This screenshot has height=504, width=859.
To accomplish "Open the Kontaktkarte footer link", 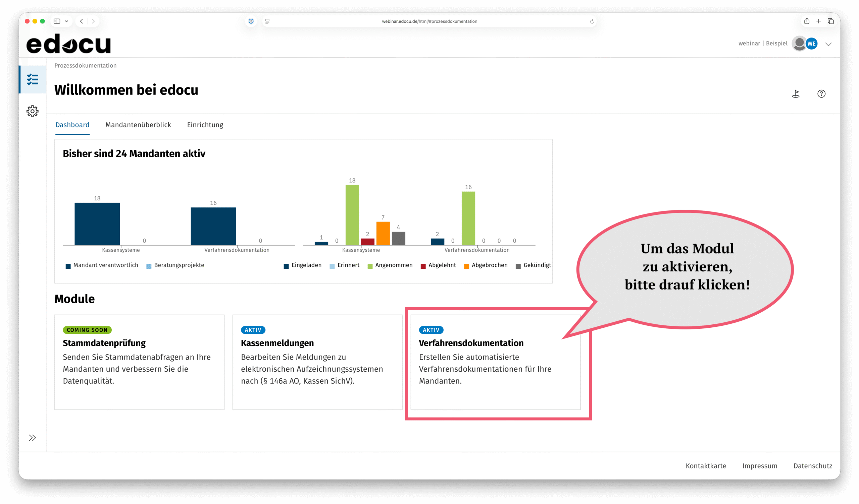I will (x=706, y=465).
